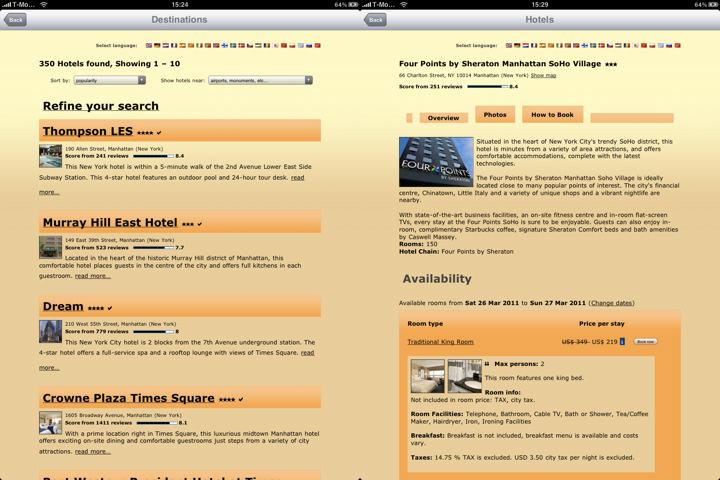Click Four Points score bar from 251 reviews

coord(488,86)
